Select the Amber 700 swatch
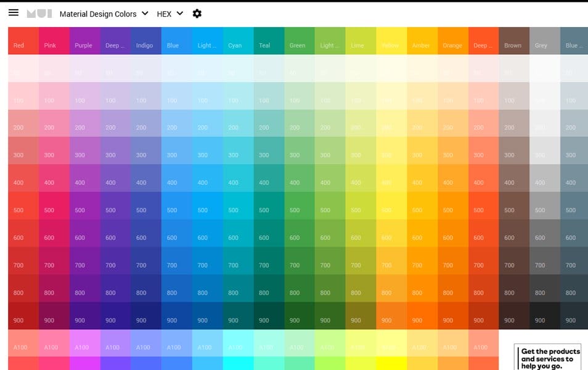 421,265
